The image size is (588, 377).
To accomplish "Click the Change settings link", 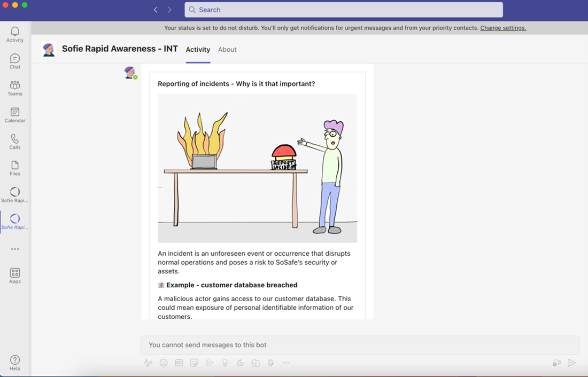I will pyautogui.click(x=503, y=28).
